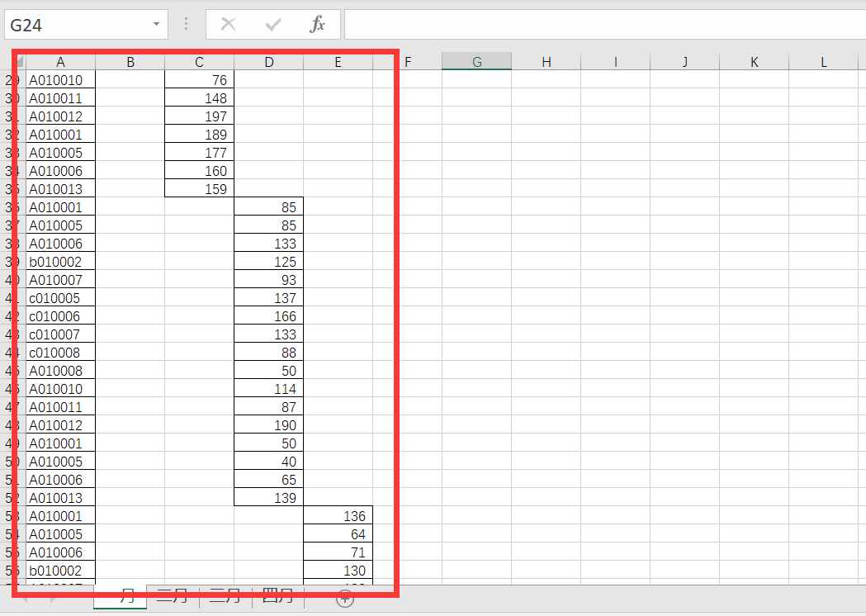The height and width of the screenshot is (616, 866).
Task: Click cell with value 76 in column C
Action: point(200,80)
